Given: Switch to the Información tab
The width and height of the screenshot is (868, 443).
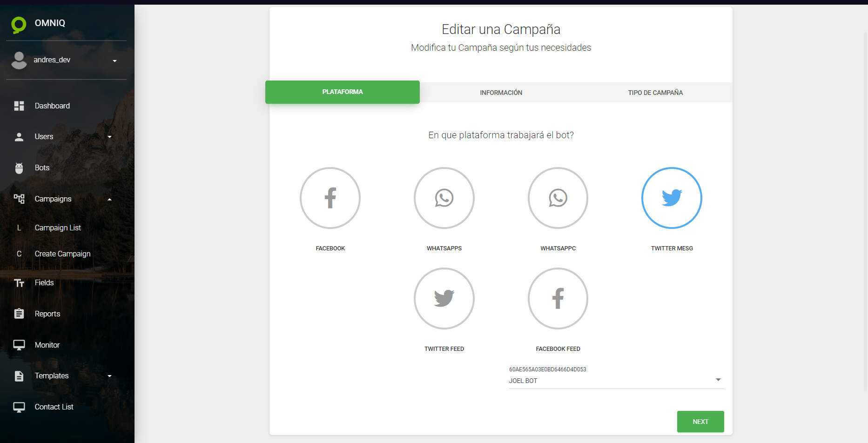Looking at the screenshot, I should (501, 93).
